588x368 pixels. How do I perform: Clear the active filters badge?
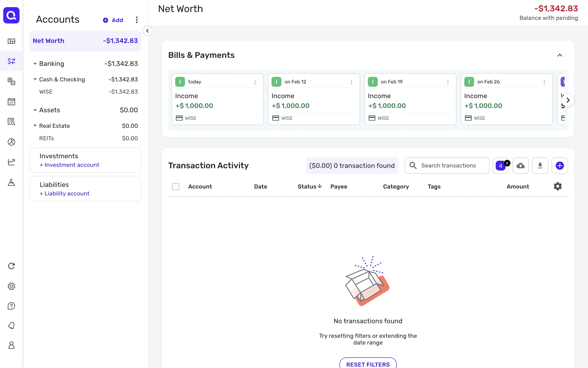click(x=507, y=163)
